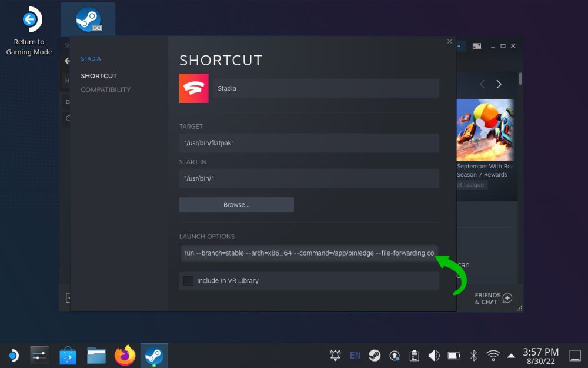Click the Launch Options text field

coord(309,253)
